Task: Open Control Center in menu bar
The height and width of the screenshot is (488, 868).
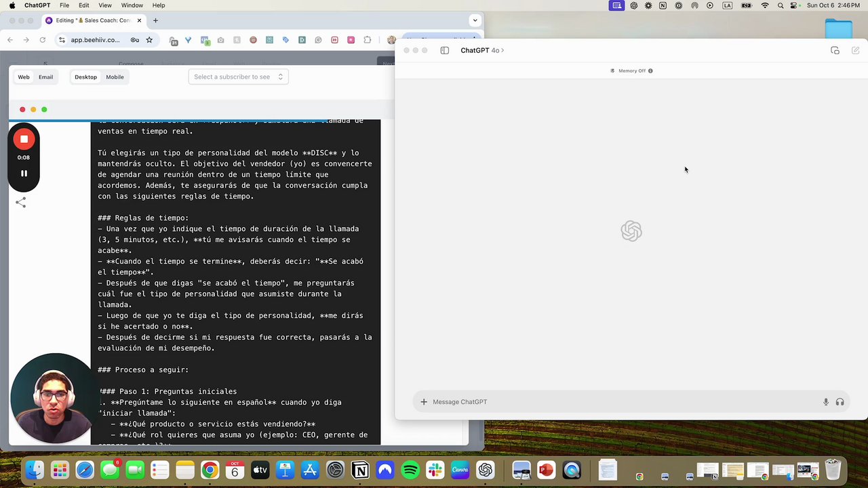Action: click(794, 5)
